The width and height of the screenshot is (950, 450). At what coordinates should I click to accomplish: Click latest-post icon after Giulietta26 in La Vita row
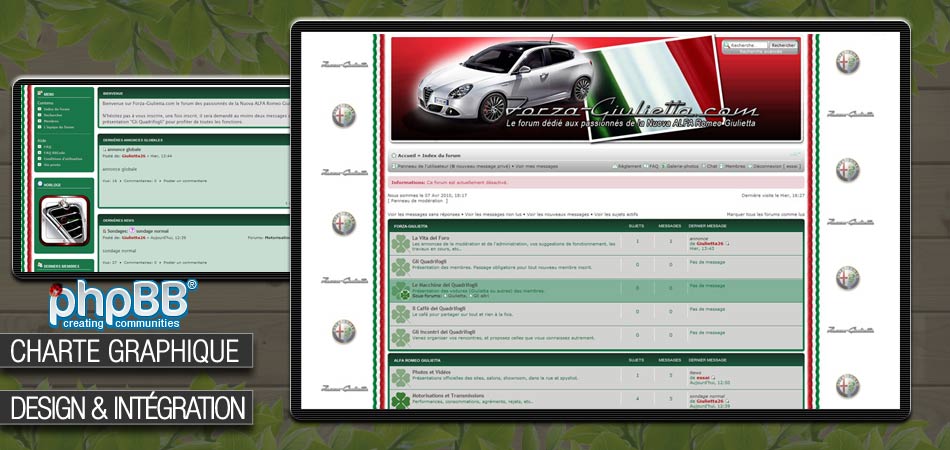(728, 243)
